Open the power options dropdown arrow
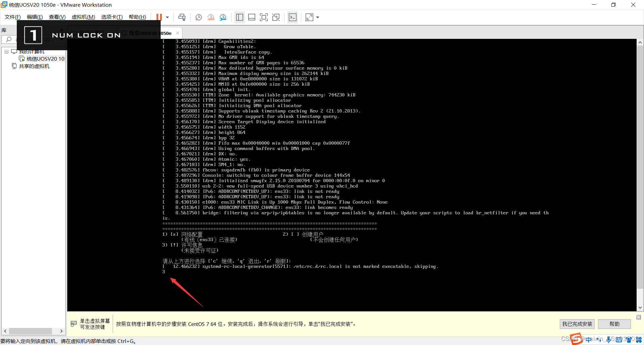This screenshot has width=644, height=345. 167,17
